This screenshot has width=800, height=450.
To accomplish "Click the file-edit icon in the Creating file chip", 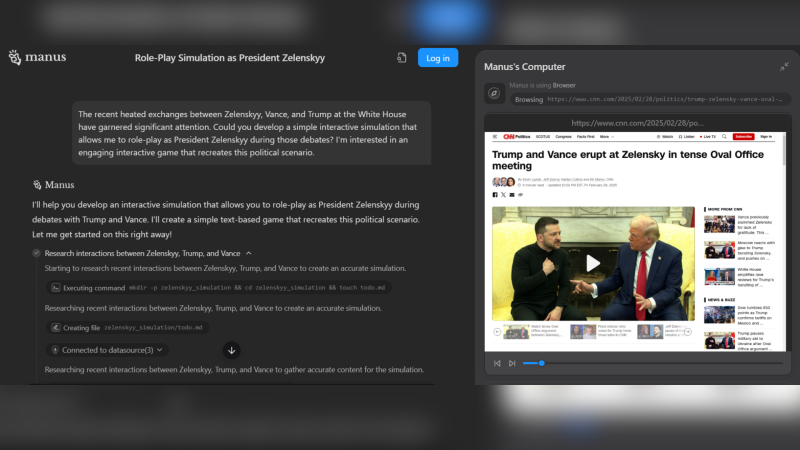I will click(x=56, y=328).
